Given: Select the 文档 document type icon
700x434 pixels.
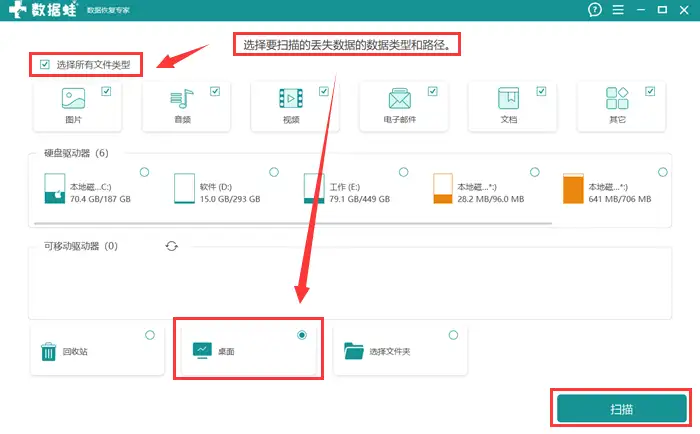Looking at the screenshot, I should coord(508,99).
